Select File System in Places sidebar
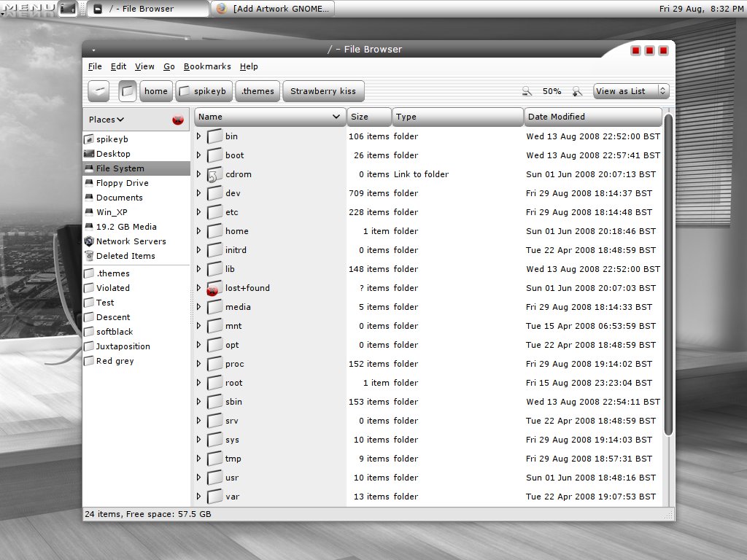Viewport: 747px width, 560px height. 136,168
